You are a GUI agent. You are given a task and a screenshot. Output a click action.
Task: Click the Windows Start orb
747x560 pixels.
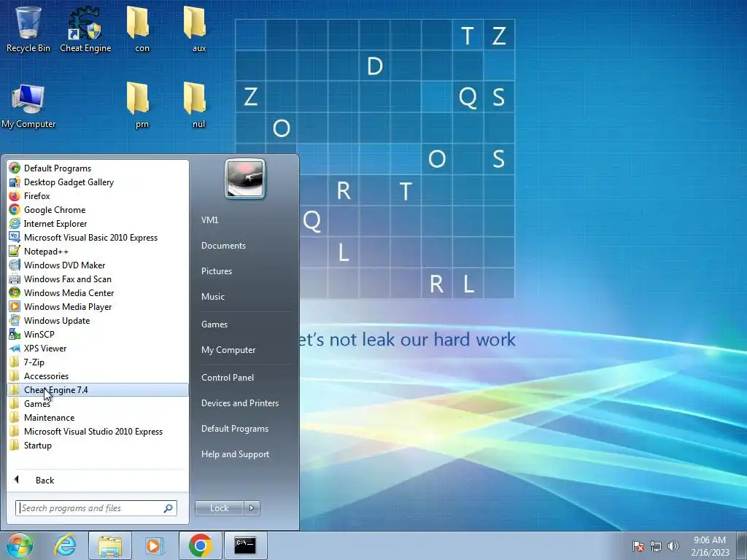tap(19, 545)
